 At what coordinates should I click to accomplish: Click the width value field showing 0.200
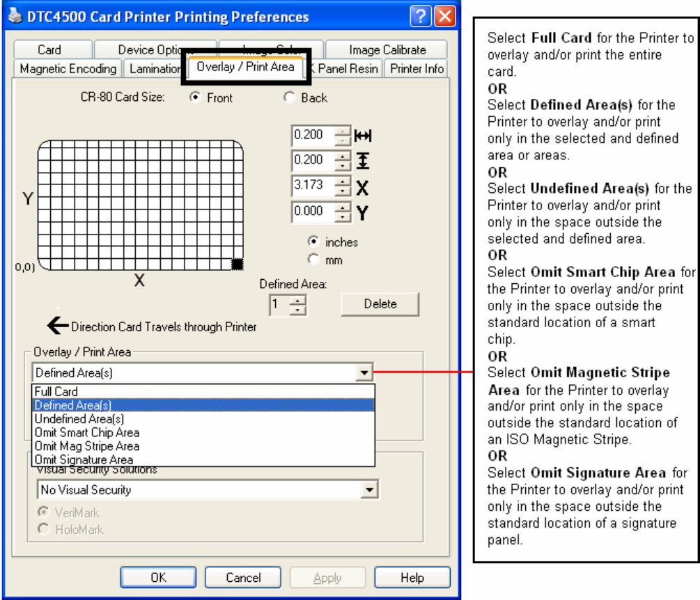tap(313, 135)
